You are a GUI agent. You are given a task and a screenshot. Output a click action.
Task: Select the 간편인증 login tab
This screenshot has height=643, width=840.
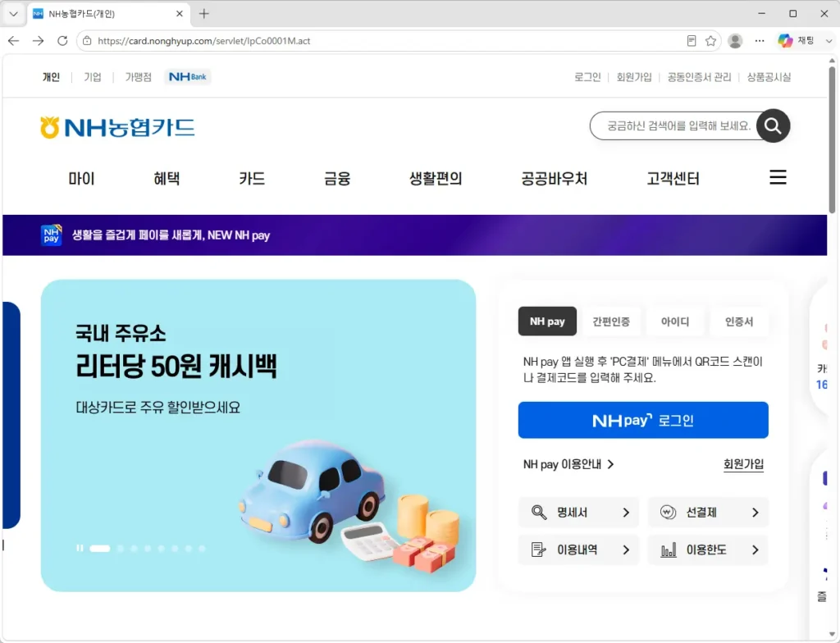611,321
